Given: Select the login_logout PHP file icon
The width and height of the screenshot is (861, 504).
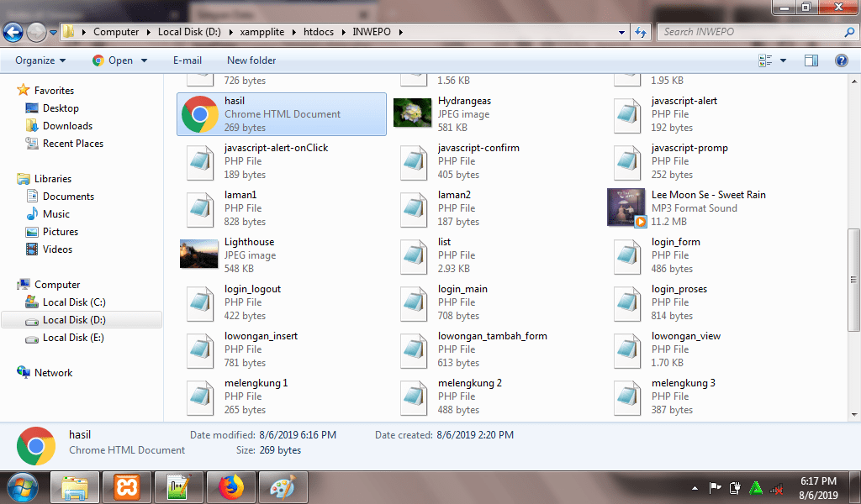Looking at the screenshot, I should click(x=200, y=303).
